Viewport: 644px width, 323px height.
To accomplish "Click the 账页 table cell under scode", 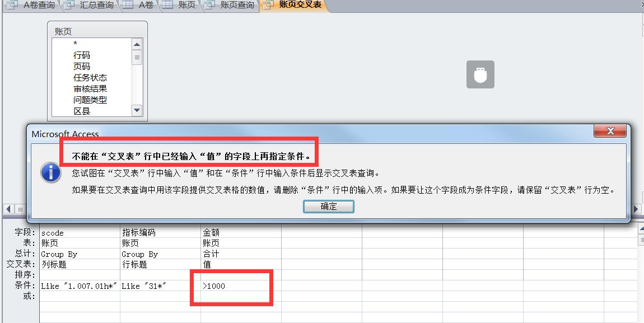I will pos(80,243).
